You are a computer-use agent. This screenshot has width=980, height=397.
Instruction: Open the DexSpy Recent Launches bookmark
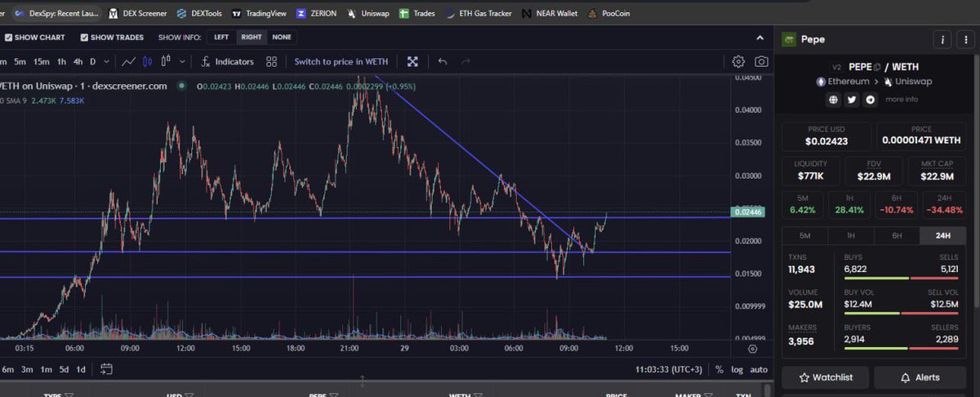pyautogui.click(x=56, y=13)
